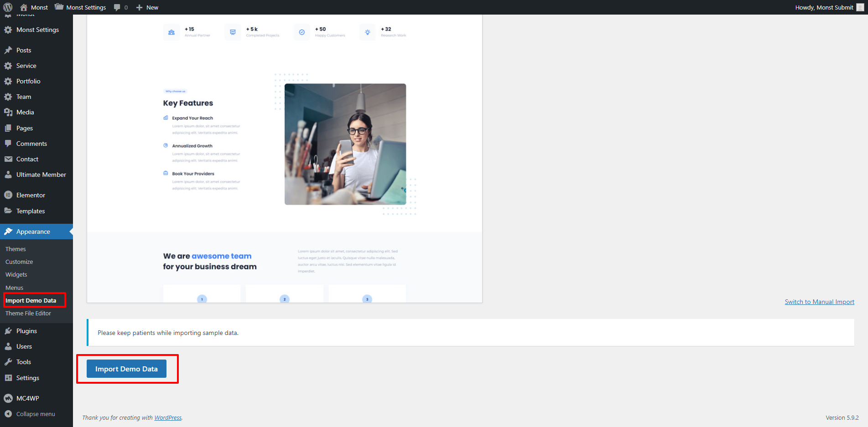Click the WordPress logo icon in admin bar
This screenshot has width=868, height=427.
(x=8, y=7)
